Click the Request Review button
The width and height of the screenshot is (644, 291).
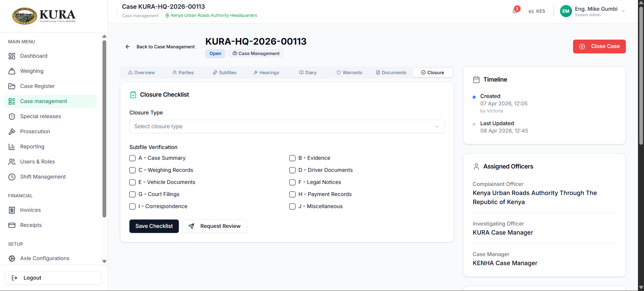(214, 226)
